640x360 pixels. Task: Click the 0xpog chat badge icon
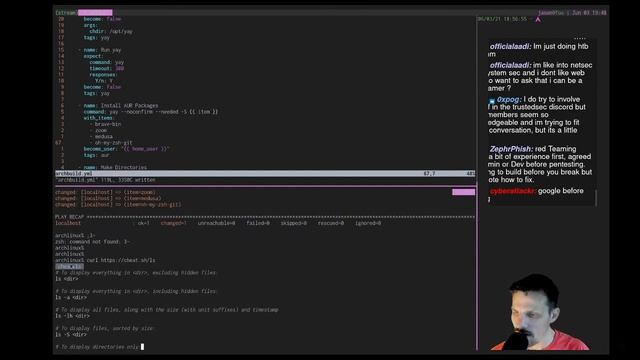(492, 101)
